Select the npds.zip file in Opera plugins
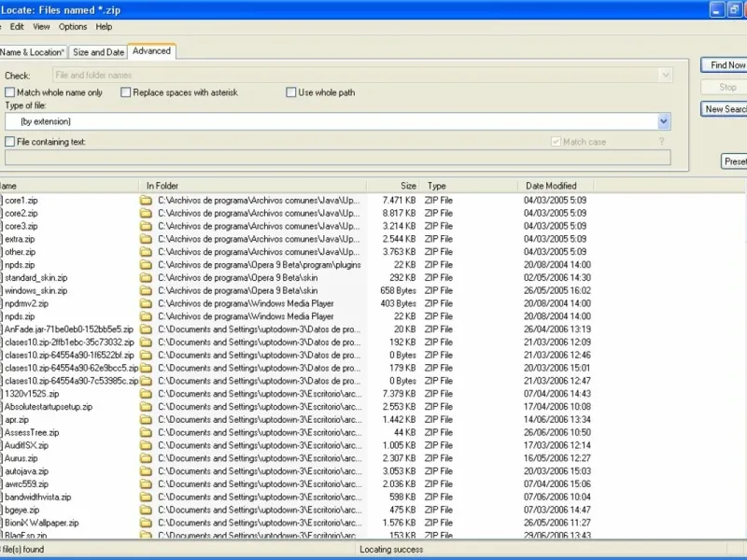The width and height of the screenshot is (747, 560). point(20,265)
